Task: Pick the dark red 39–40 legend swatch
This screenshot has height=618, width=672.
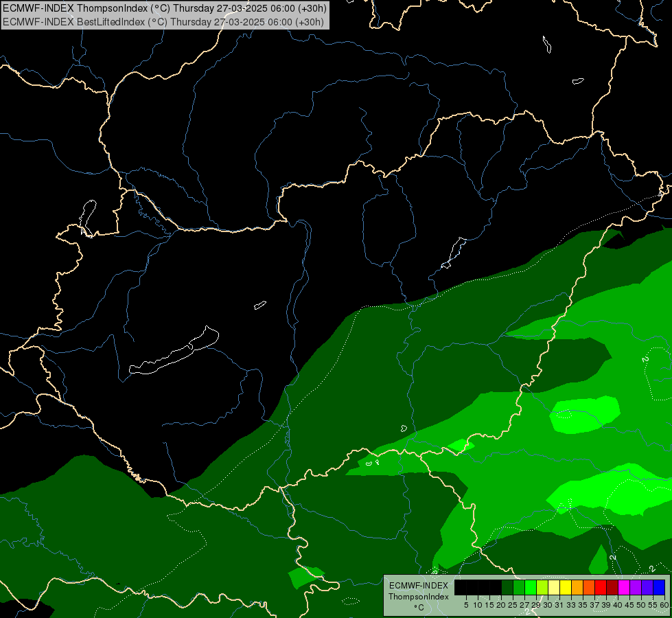Action: click(x=612, y=587)
